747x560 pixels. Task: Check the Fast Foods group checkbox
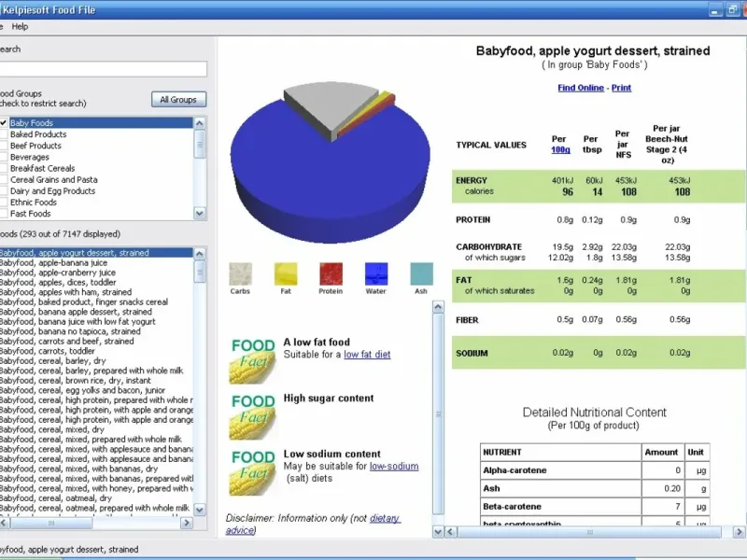[x=3, y=214]
